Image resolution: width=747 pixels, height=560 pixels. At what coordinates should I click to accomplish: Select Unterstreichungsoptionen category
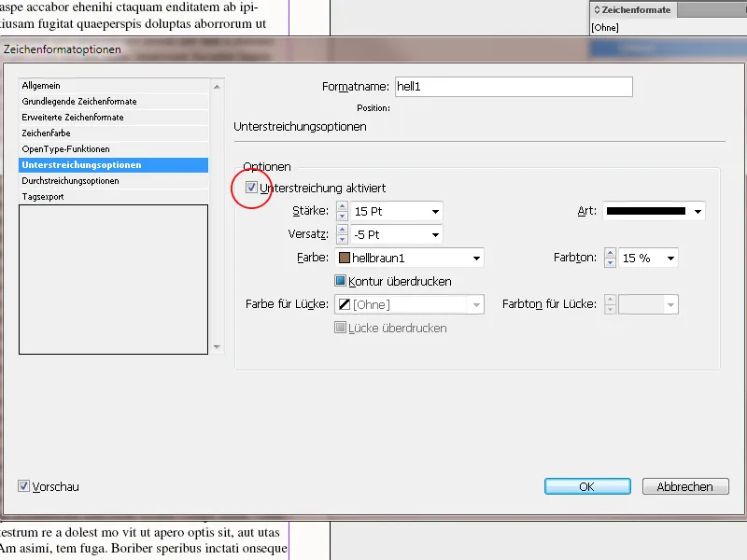[x=113, y=165]
